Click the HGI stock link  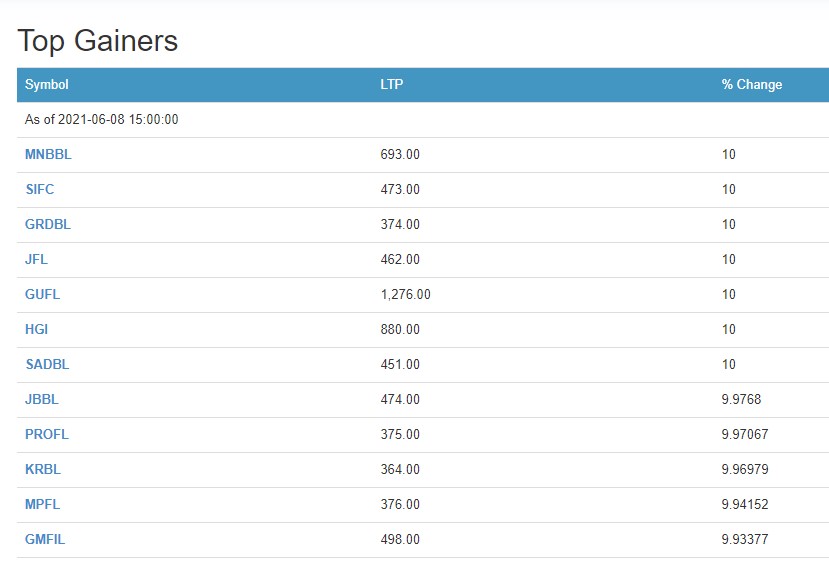tap(36, 330)
